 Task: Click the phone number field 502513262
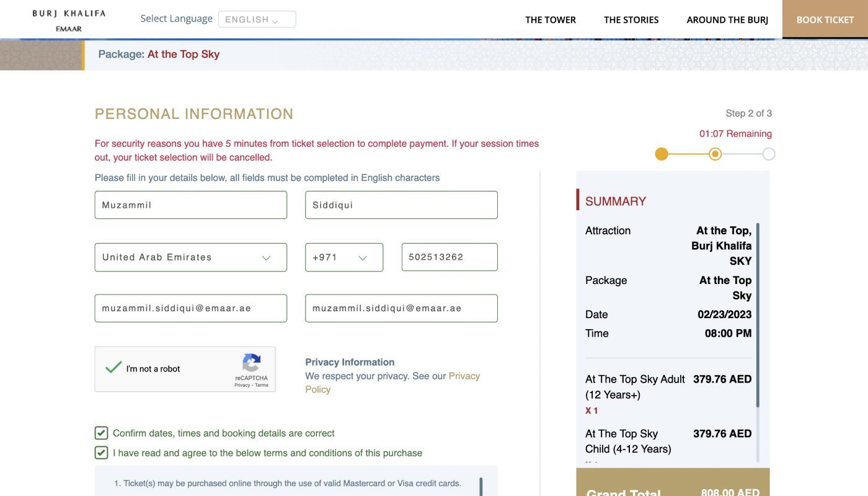pos(449,257)
